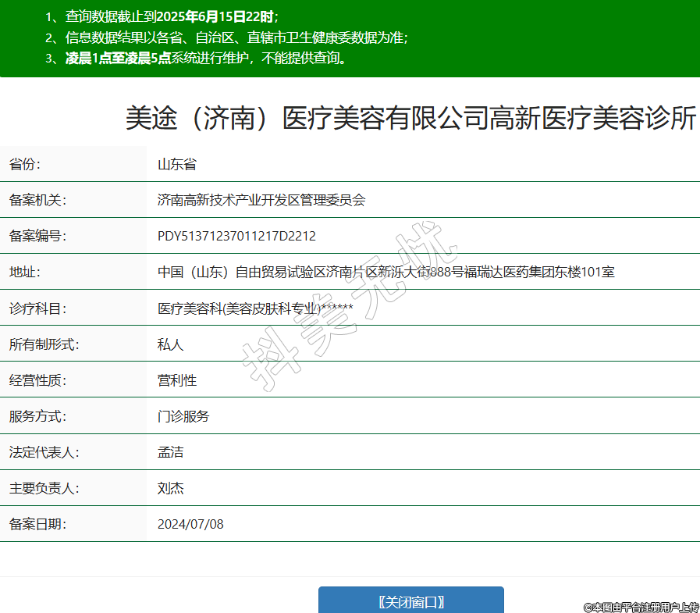
Task: Click the 门诊服务 service type value
Action: tap(183, 416)
